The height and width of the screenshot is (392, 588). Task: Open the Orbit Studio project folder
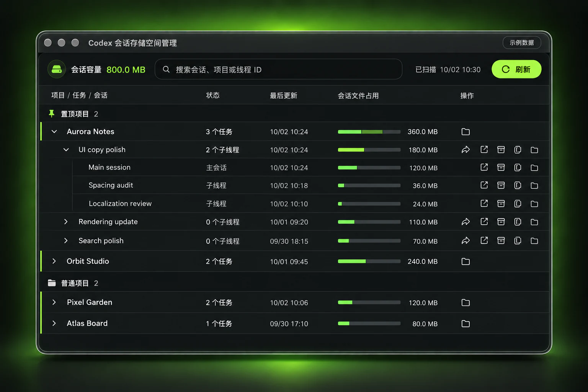click(x=465, y=261)
